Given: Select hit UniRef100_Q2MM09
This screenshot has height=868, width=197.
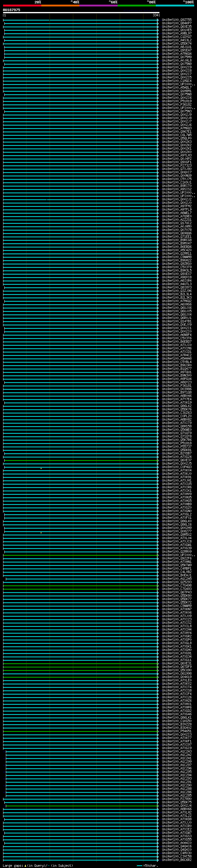Looking at the screenshot, I should [x=176, y=552].
